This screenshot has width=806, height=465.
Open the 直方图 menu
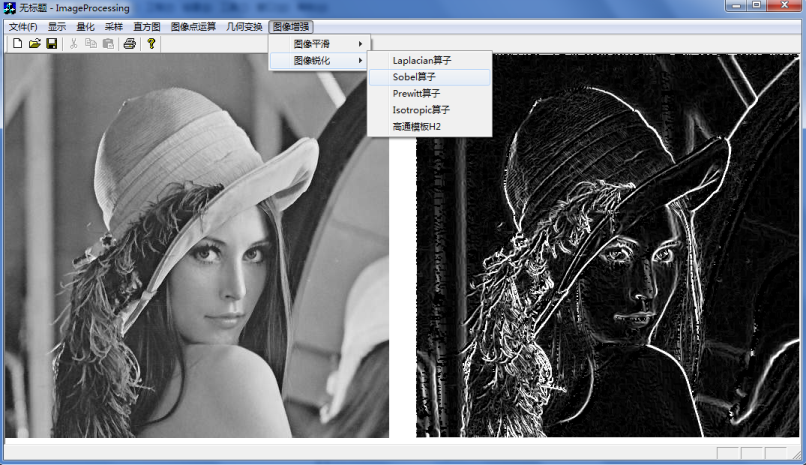click(146, 27)
